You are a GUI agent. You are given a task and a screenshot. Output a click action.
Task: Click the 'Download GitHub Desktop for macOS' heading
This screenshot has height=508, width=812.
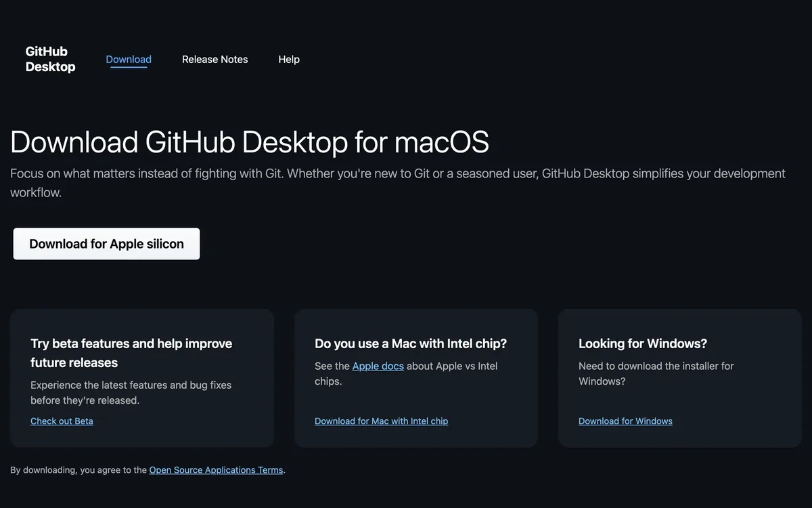click(x=250, y=143)
